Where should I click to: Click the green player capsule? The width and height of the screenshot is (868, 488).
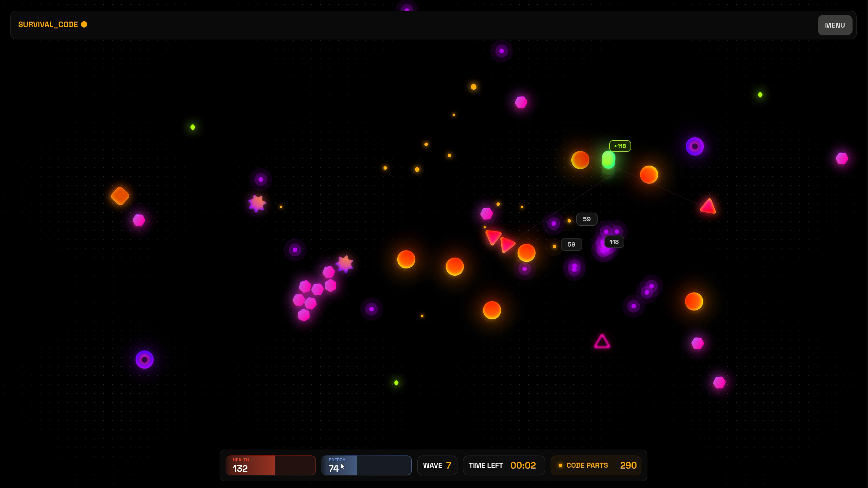coord(608,160)
